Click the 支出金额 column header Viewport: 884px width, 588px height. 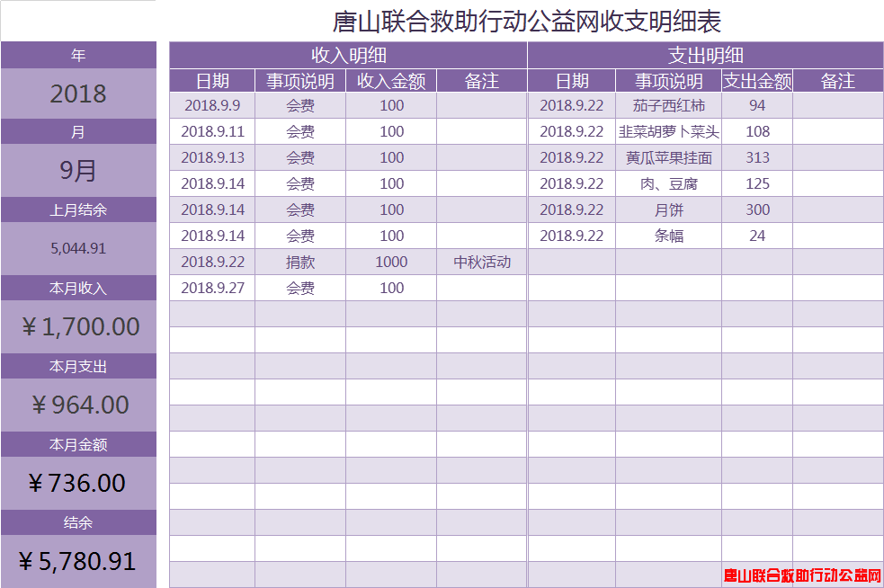(x=757, y=81)
